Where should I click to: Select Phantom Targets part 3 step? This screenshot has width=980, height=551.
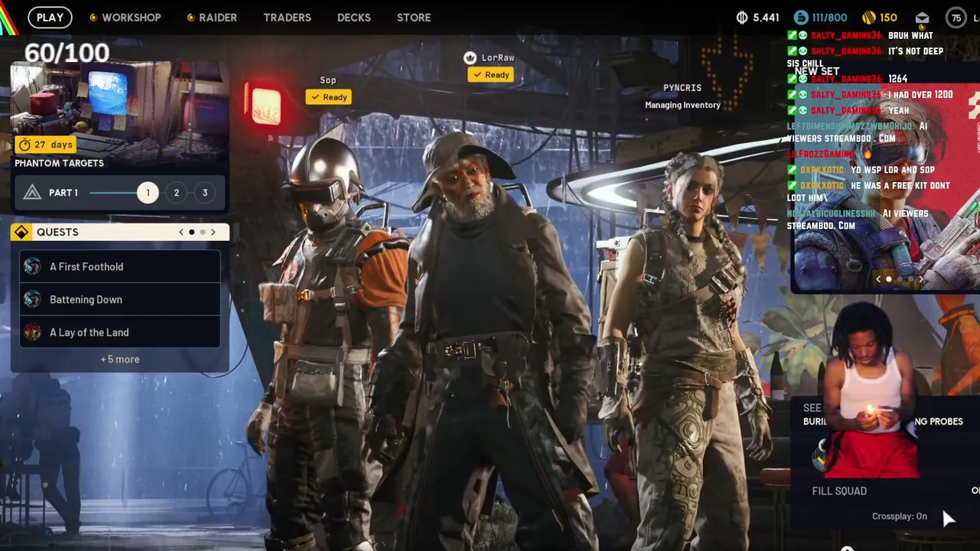coord(204,193)
